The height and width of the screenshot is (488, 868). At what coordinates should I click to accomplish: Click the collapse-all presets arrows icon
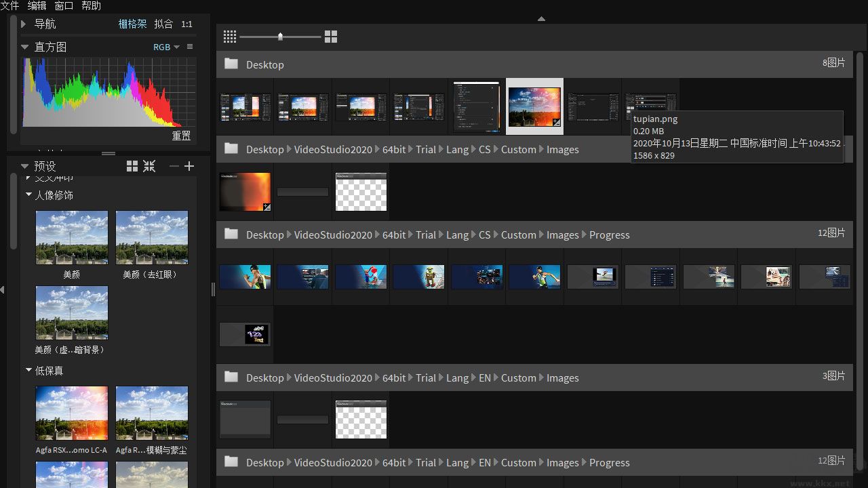coord(149,166)
